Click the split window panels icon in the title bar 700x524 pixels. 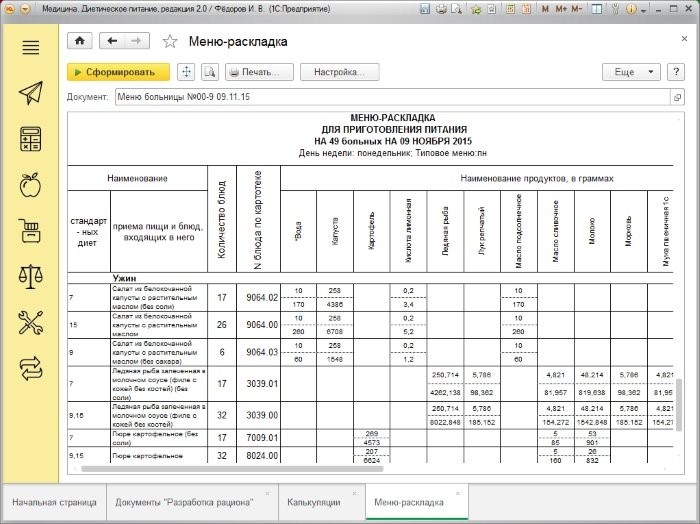pos(596,8)
